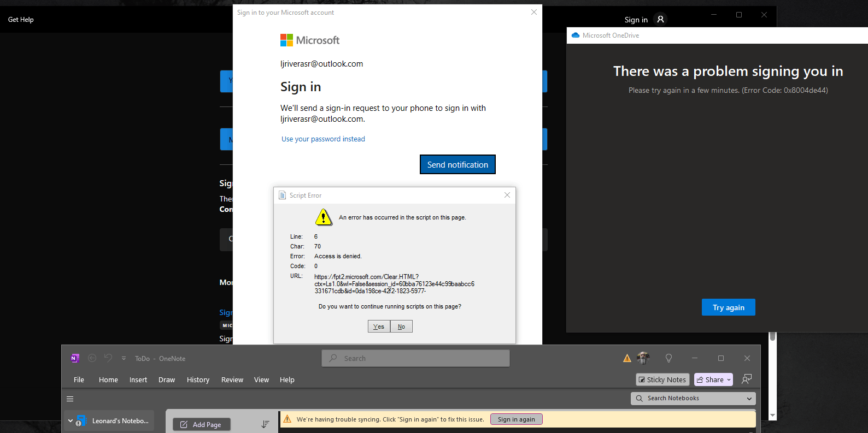Click the Help tab in OneNote
Viewport: 868px width, 433px height.
click(287, 379)
